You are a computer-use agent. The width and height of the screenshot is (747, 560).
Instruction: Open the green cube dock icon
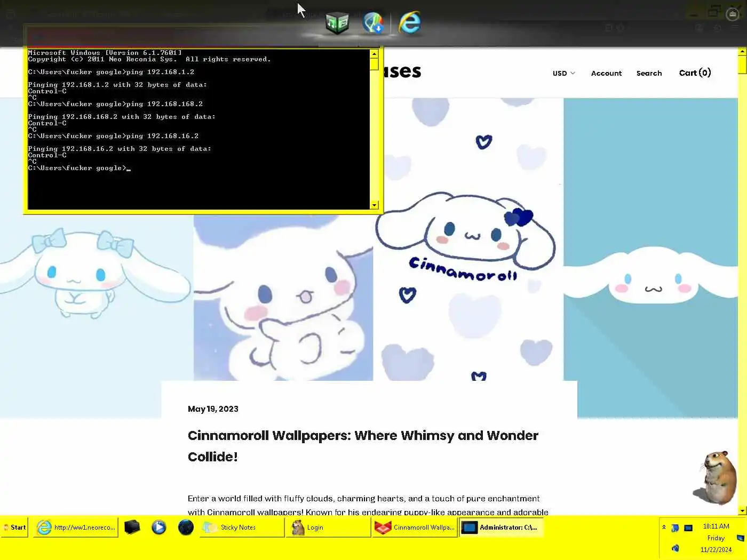337,23
